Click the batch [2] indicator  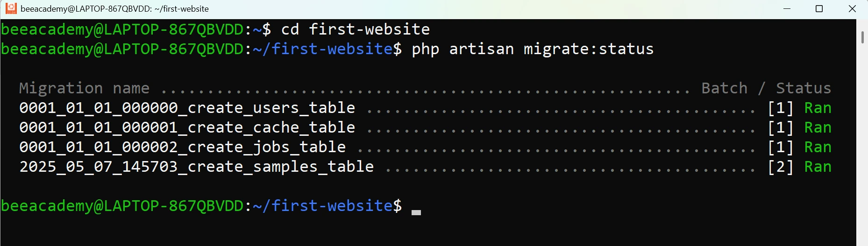tap(780, 167)
